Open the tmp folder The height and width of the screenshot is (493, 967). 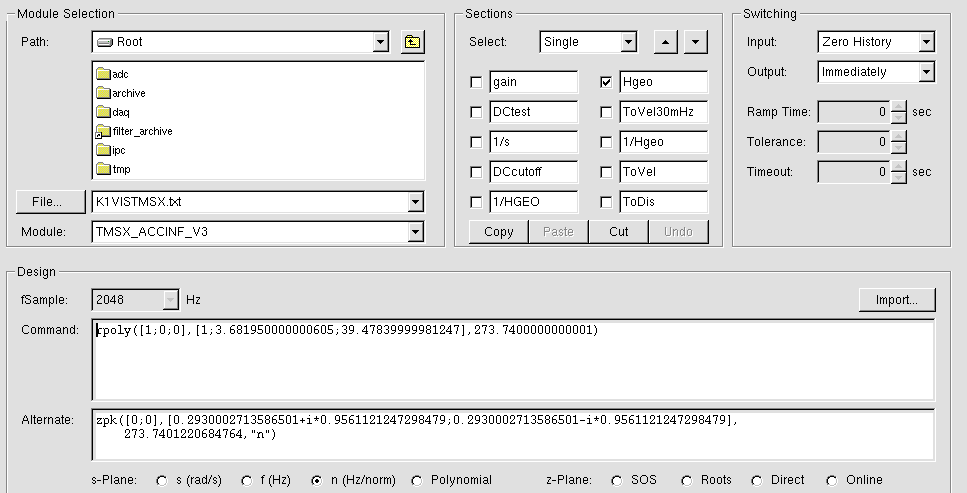click(104, 169)
